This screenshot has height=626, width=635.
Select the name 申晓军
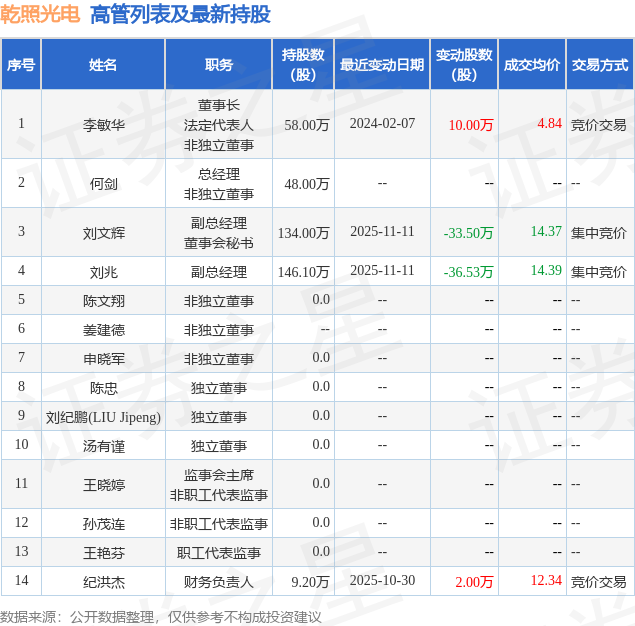point(104,359)
